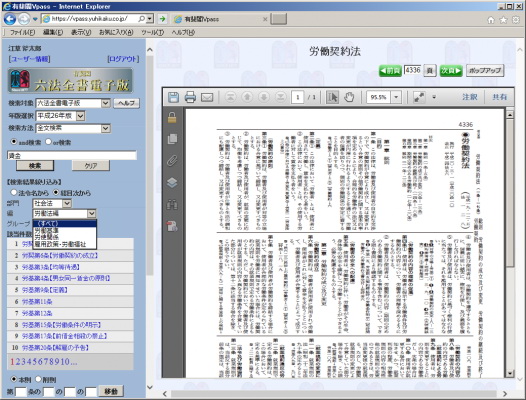Image resolution: width=526 pixels, height=400 pixels.
Task: Click the magnifier search icon in address bar
Action: tap(142, 19)
